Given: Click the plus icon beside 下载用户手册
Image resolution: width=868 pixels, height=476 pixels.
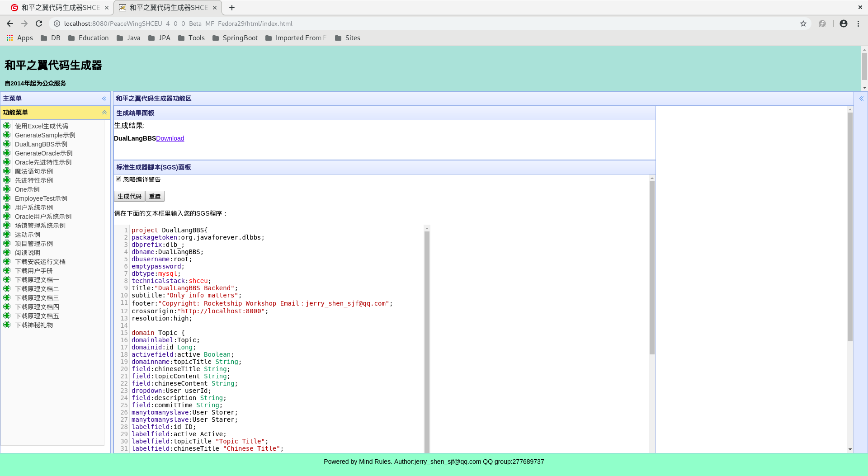Looking at the screenshot, I should 7,270.
